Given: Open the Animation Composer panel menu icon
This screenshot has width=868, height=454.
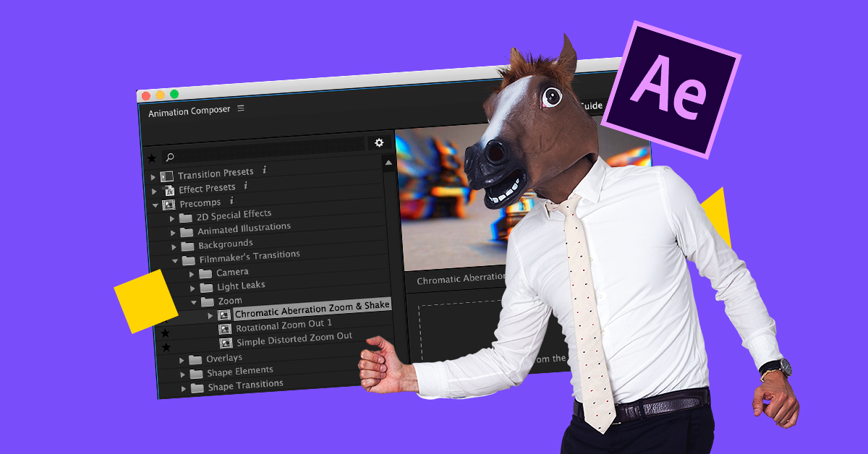Looking at the screenshot, I should pyautogui.click(x=241, y=108).
